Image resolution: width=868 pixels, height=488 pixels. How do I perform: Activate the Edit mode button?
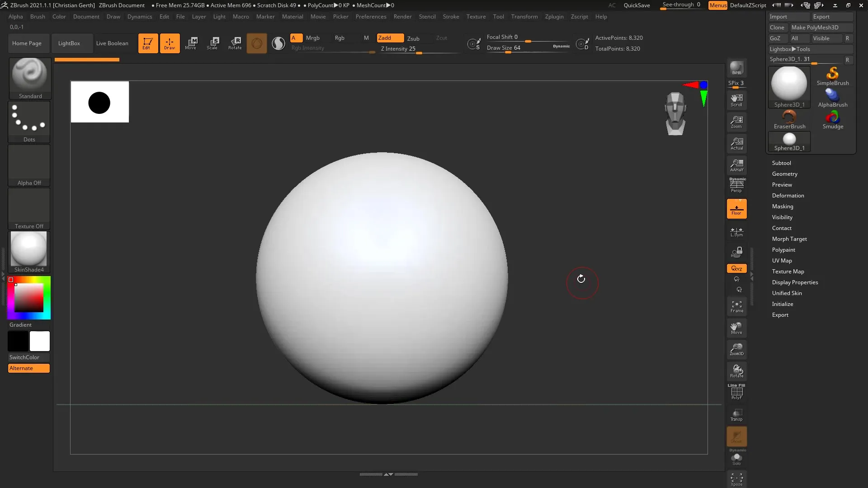148,43
